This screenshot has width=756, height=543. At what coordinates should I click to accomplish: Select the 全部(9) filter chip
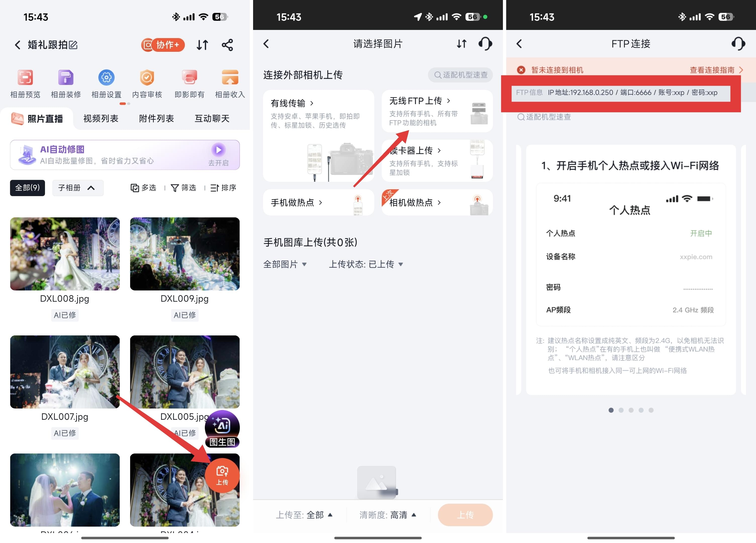pos(27,188)
